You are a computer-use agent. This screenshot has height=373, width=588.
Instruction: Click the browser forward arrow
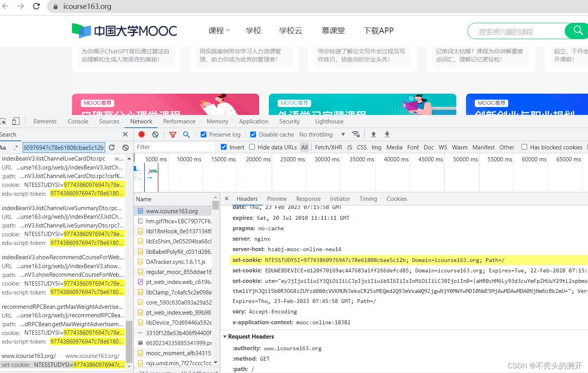pos(21,6)
